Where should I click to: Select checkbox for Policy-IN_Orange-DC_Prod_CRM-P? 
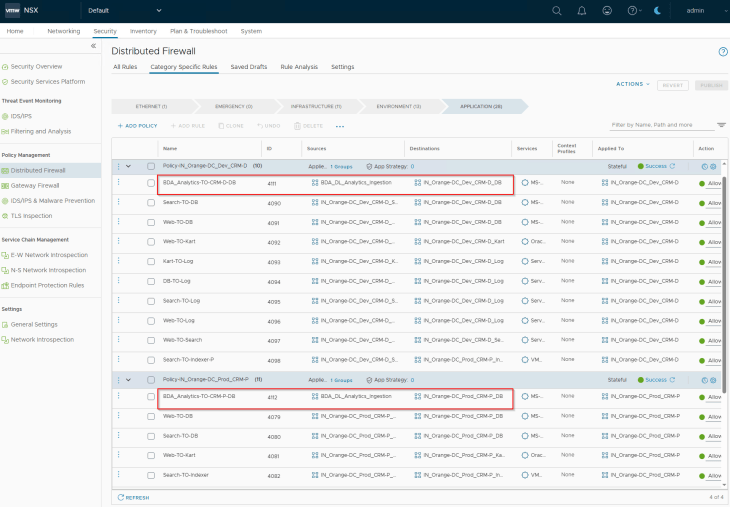(x=151, y=380)
